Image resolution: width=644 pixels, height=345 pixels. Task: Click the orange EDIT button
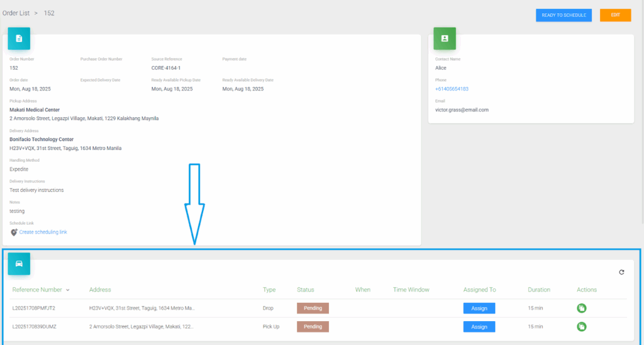click(615, 15)
